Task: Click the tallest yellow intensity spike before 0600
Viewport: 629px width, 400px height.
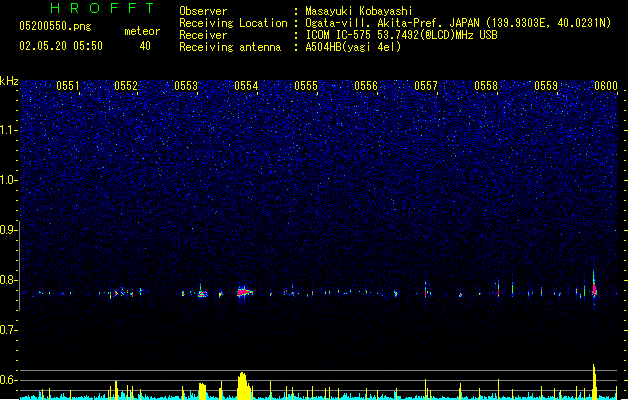Action: pos(594,382)
